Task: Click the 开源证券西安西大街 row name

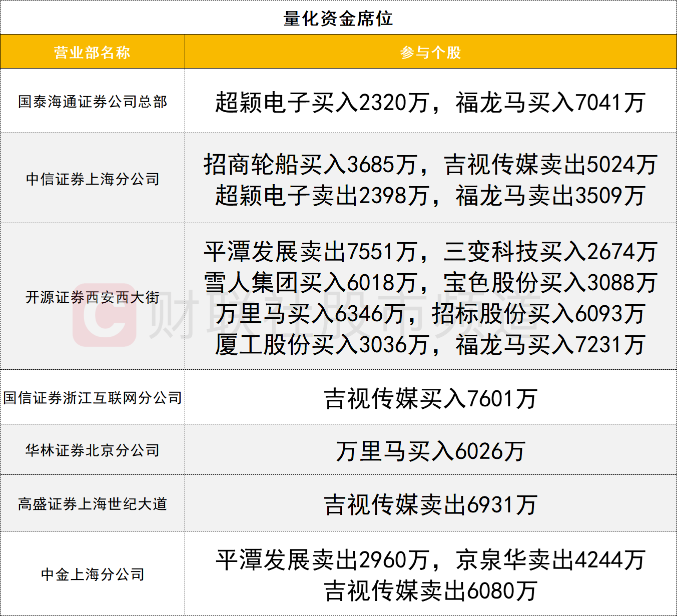Action: tap(93, 297)
